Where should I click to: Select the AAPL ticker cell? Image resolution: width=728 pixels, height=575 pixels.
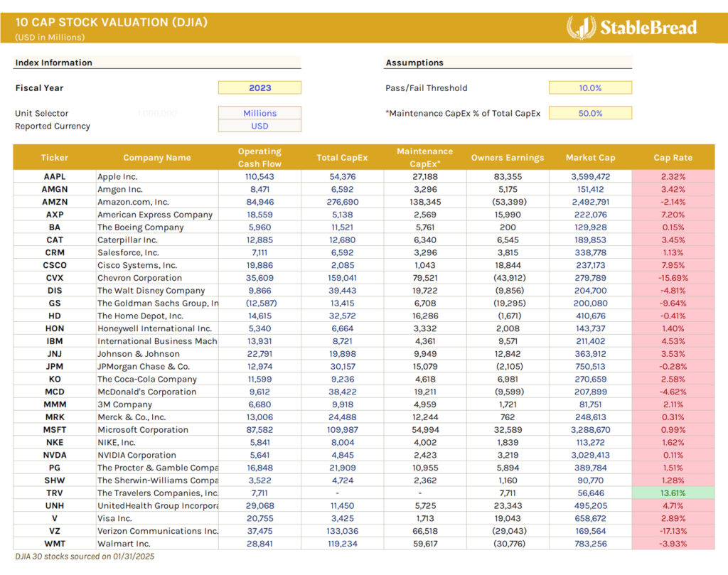click(54, 176)
